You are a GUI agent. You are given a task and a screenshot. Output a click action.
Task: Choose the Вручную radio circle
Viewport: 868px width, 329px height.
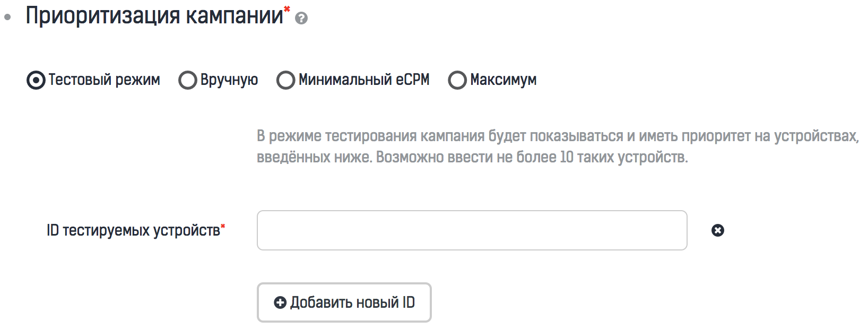188,80
